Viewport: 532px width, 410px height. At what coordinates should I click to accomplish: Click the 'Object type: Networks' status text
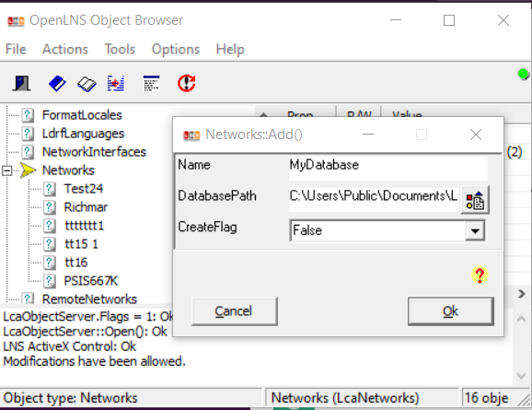(71, 398)
